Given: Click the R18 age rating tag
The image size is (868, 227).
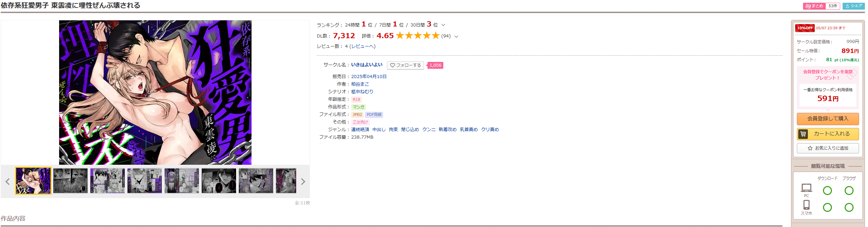Looking at the screenshot, I should pos(356,99).
